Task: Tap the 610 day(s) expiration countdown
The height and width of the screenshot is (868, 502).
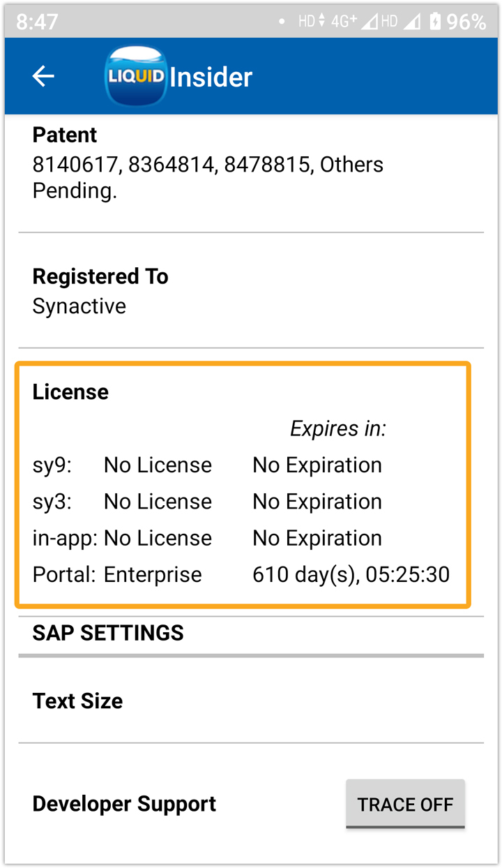Action: pyautogui.click(x=351, y=575)
